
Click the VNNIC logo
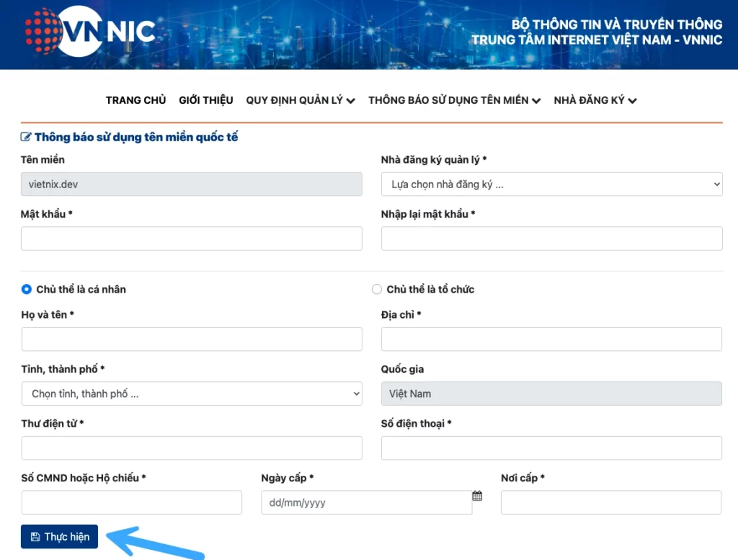pyautogui.click(x=90, y=31)
